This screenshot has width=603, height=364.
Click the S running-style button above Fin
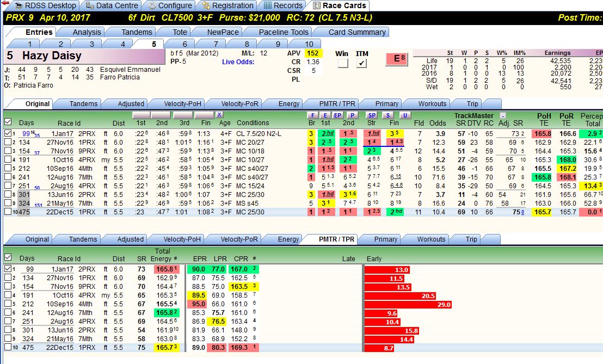point(389,115)
